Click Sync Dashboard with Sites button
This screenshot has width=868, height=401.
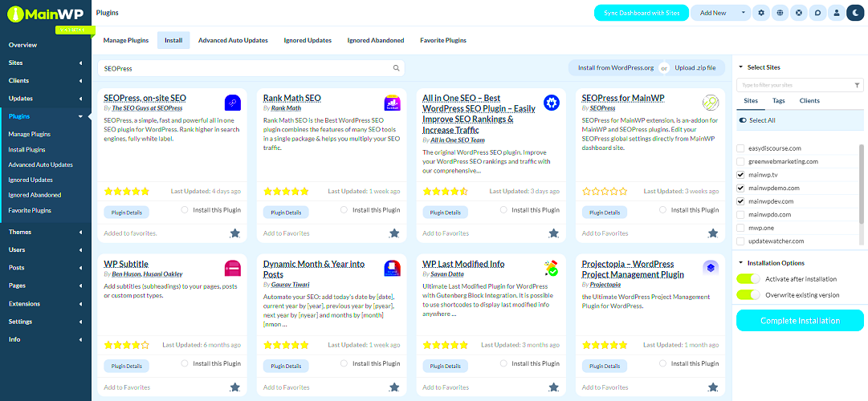pyautogui.click(x=641, y=13)
